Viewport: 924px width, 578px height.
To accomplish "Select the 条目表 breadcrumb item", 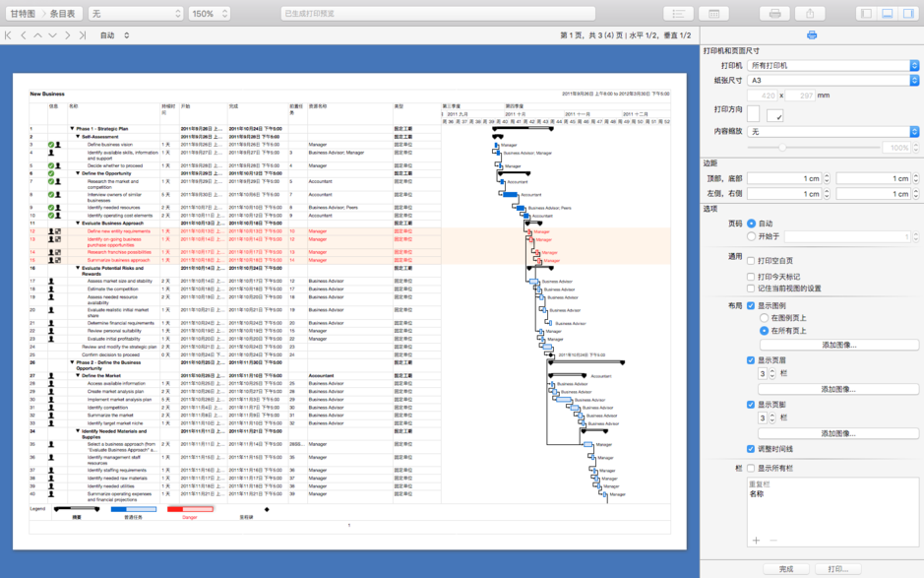I will click(63, 14).
